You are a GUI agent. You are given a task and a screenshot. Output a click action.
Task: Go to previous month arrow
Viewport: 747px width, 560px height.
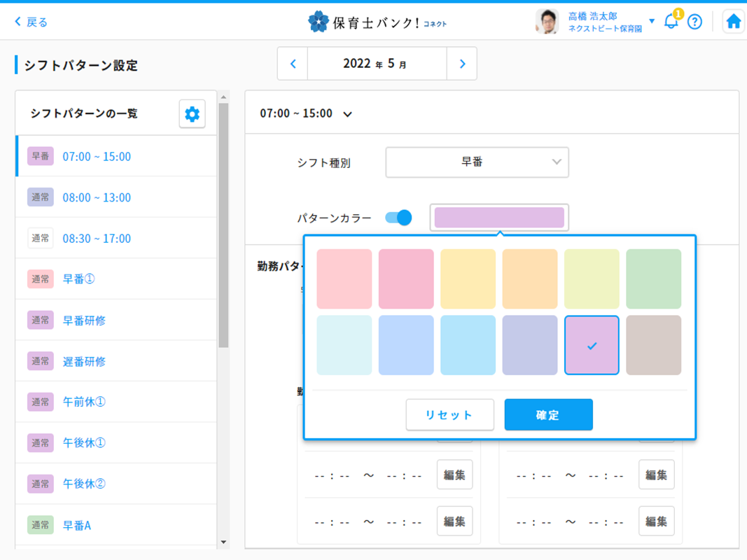pyautogui.click(x=293, y=64)
